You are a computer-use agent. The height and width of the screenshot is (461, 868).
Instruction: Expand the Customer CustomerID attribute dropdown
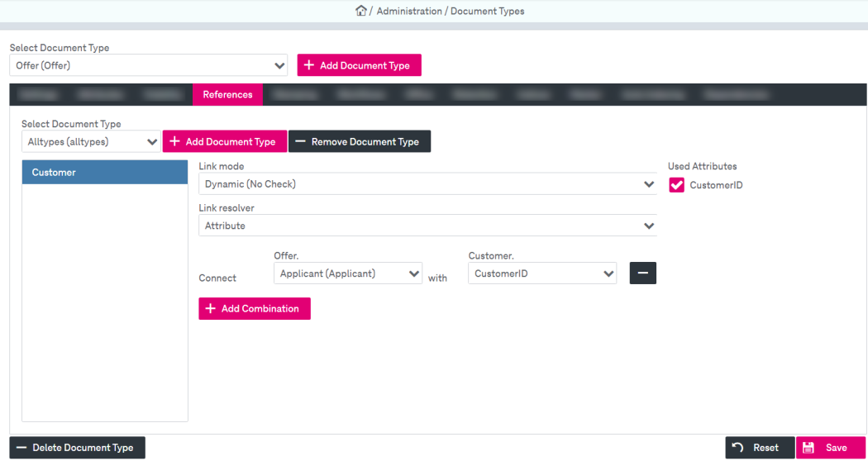coord(542,274)
